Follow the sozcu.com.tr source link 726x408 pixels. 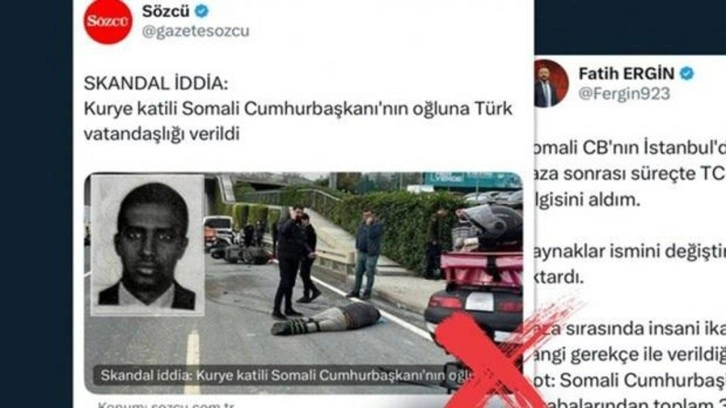(x=167, y=405)
